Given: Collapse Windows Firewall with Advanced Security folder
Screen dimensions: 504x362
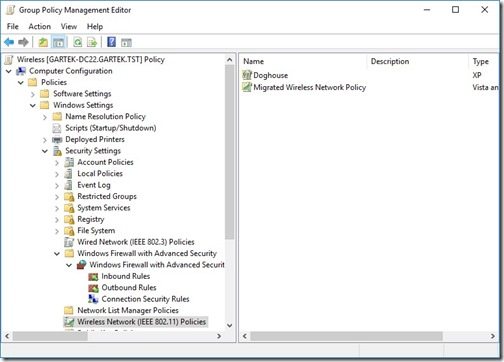Looking at the screenshot, I should (57, 254).
